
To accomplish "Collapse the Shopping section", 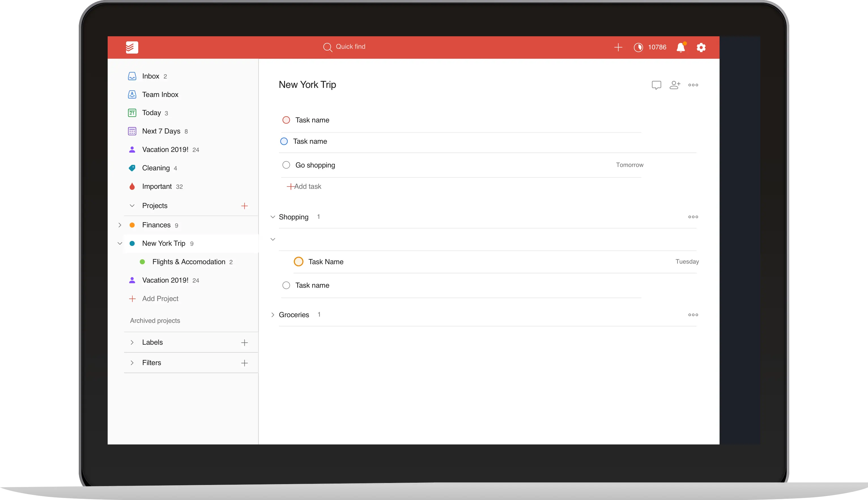I will [x=273, y=217].
